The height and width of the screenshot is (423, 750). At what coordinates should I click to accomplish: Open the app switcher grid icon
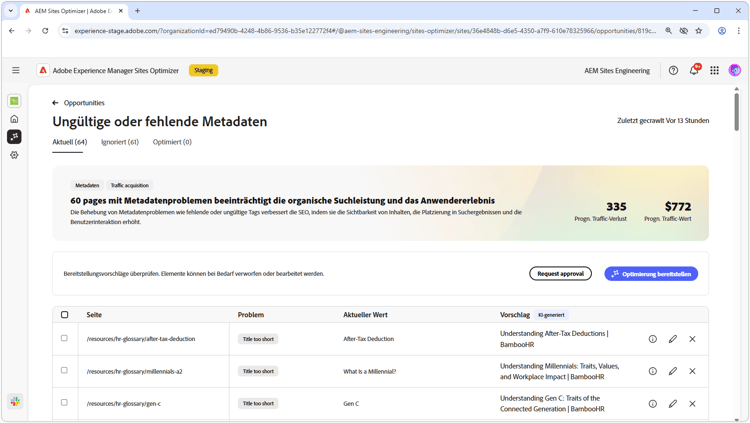coord(714,70)
